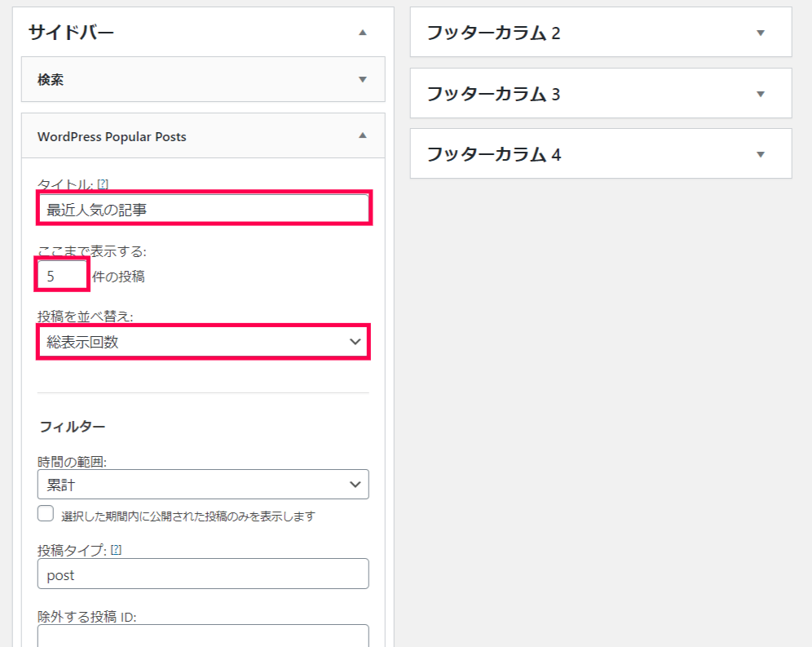
Task: Click the 除外する投稿 ID input field
Action: pos(203,636)
